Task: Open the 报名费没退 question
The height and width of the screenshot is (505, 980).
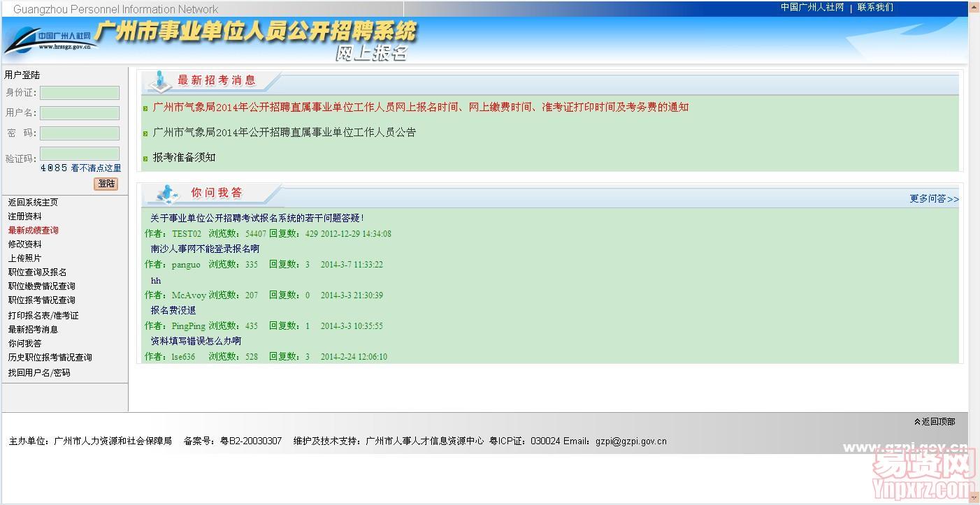Action: pyautogui.click(x=173, y=310)
